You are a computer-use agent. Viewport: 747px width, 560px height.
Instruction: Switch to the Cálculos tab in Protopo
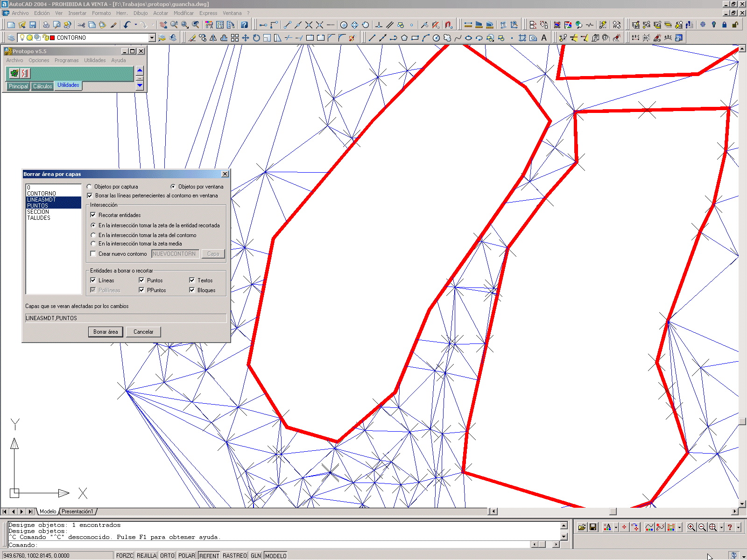[42, 86]
